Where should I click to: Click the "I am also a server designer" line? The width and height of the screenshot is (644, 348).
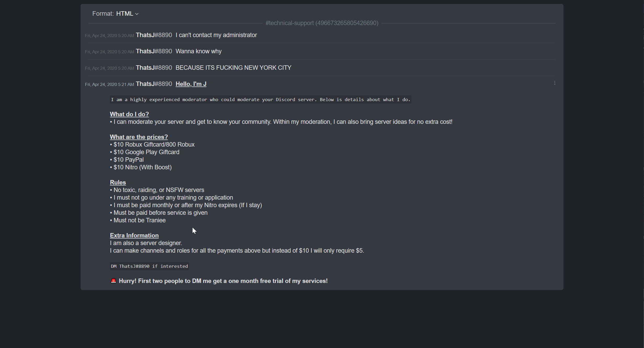[x=146, y=243]
